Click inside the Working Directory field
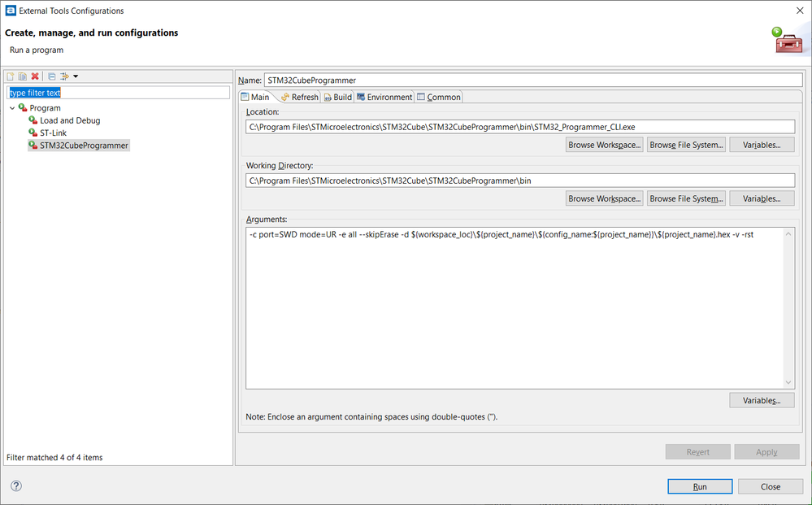812x505 pixels. click(x=520, y=181)
